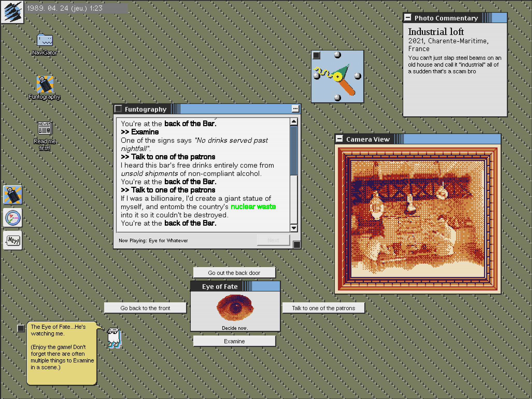
Task: Choose Talk to one of the patrons
Action: pyautogui.click(x=323, y=308)
